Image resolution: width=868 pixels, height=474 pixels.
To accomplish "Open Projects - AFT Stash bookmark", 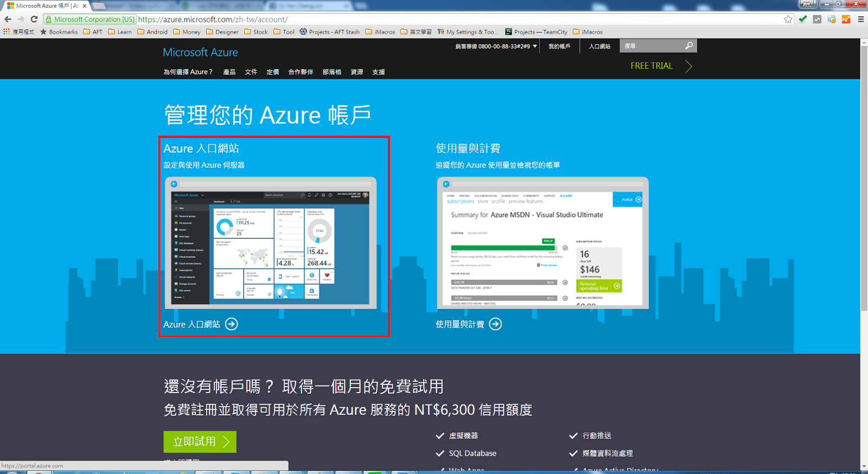I will [330, 32].
